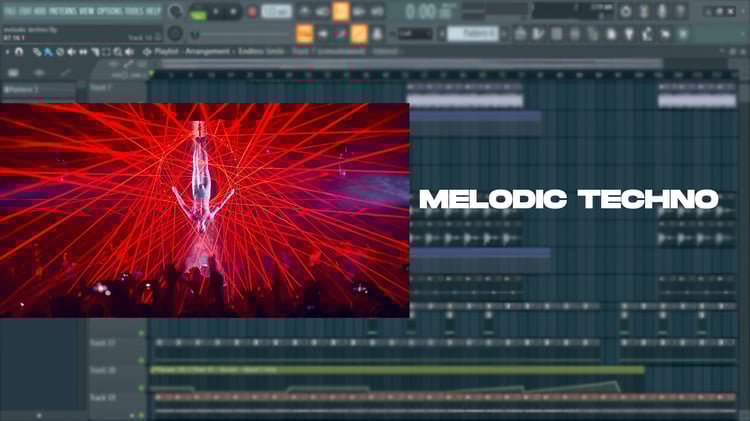Select Pattern 1 in the picker
Viewport: 750px width, 421px height.
pos(38,89)
